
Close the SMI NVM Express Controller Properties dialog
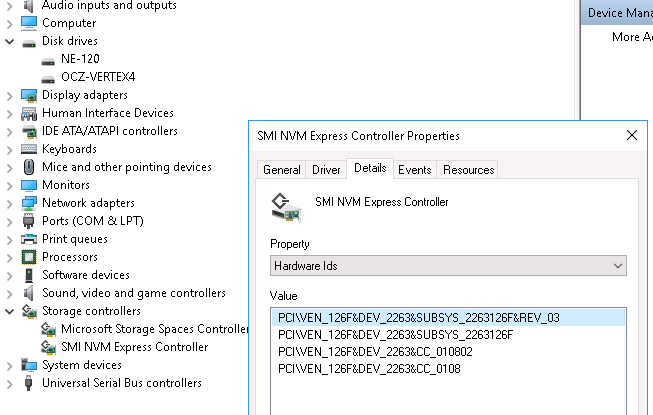click(x=631, y=135)
